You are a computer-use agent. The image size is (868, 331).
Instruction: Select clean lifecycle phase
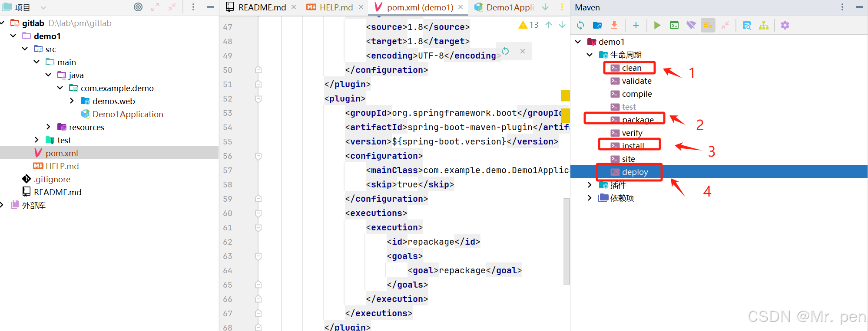click(x=626, y=68)
